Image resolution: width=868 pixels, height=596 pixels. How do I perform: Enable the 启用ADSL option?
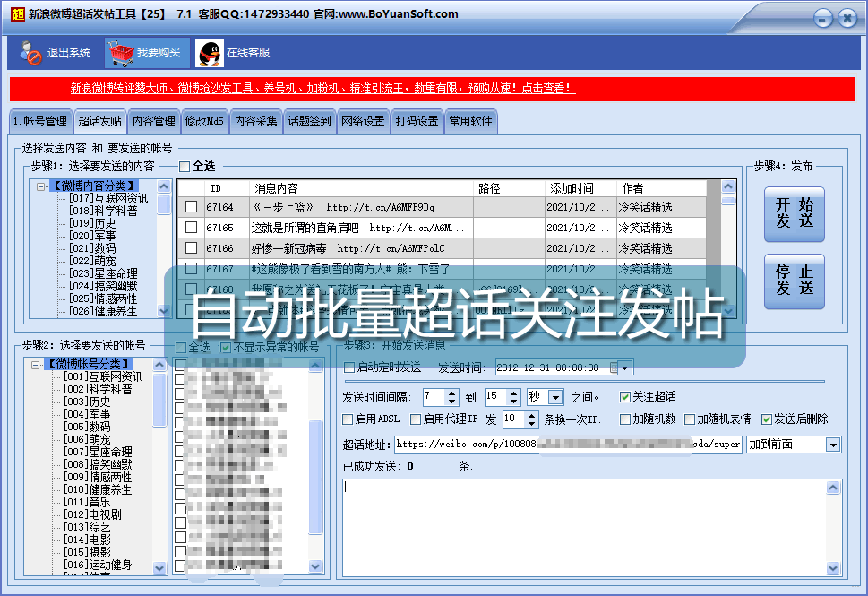[348, 419]
